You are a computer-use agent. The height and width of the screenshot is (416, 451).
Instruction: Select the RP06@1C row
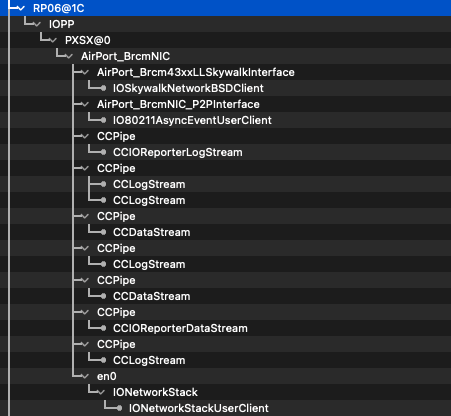[225, 8]
